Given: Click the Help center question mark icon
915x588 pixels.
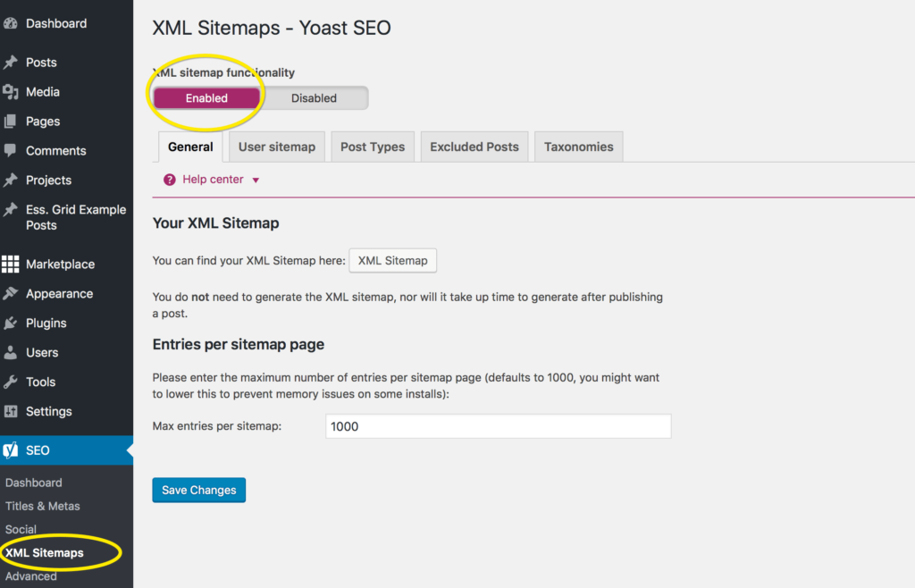Looking at the screenshot, I should (x=169, y=180).
